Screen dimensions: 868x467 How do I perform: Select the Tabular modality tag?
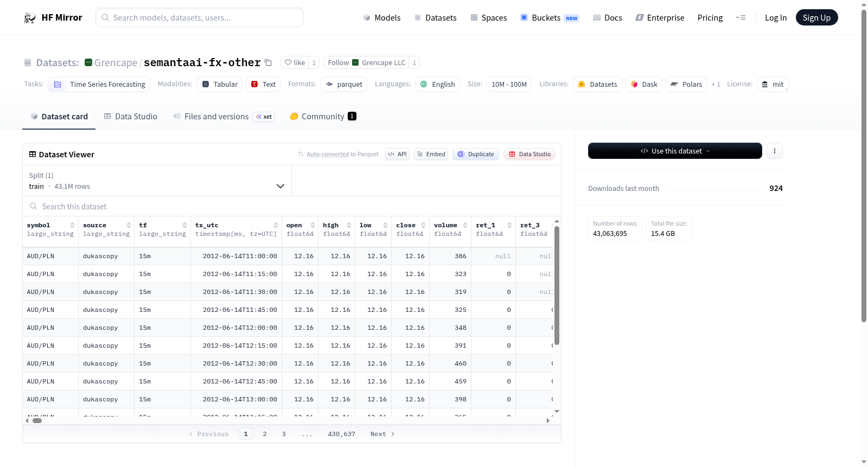pyautogui.click(x=220, y=84)
